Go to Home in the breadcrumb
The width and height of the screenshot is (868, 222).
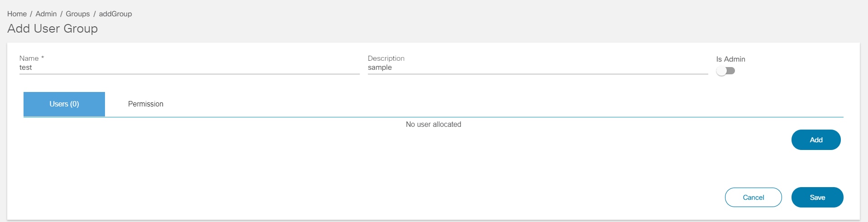17,14
